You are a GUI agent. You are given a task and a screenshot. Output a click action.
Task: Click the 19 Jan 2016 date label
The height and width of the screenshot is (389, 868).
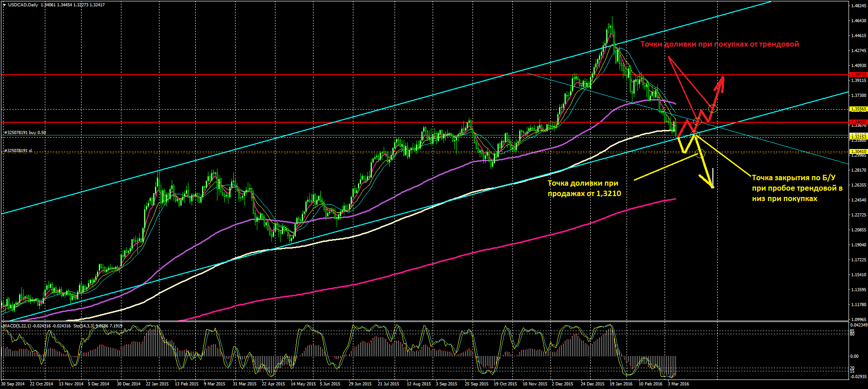(621, 384)
